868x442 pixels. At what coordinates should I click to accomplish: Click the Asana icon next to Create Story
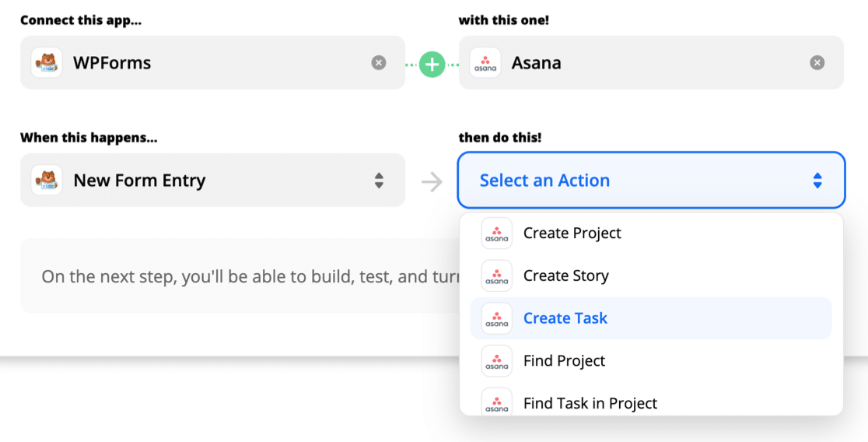click(496, 275)
